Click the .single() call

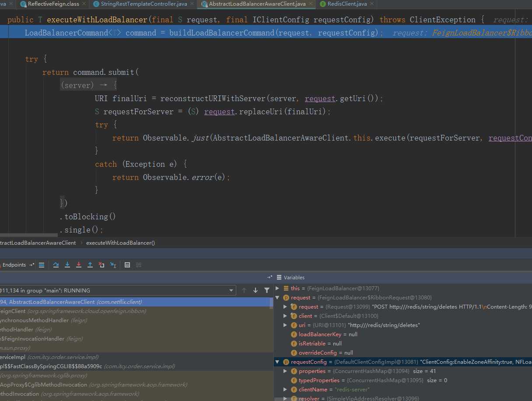click(x=81, y=230)
